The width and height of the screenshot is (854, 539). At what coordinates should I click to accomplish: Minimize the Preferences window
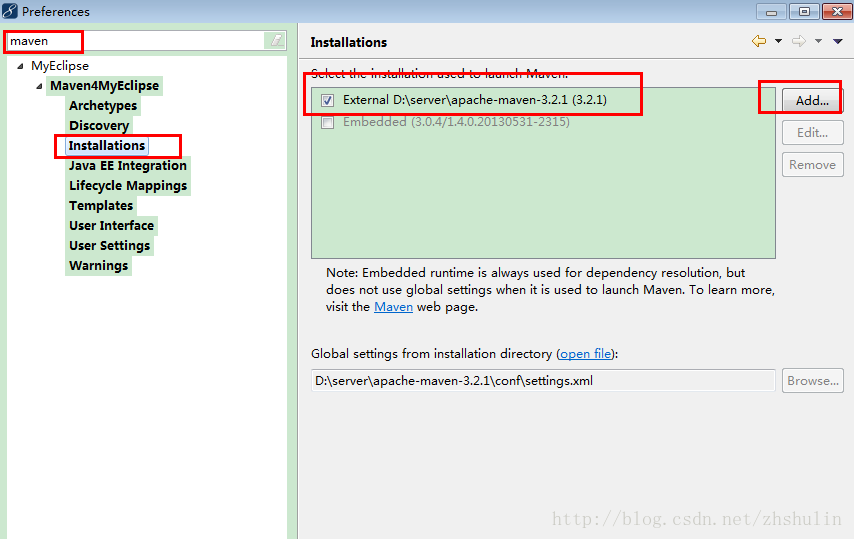coord(771,11)
